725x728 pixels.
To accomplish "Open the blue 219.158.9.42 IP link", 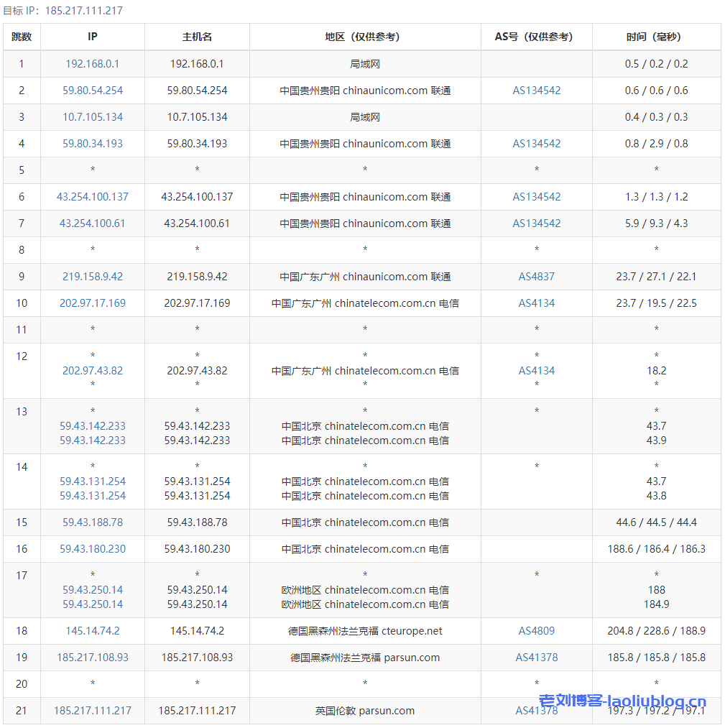I will 92,277.
